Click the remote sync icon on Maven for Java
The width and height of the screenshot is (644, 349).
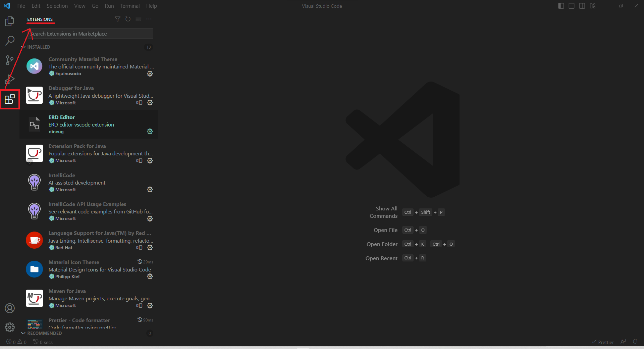coord(140,306)
